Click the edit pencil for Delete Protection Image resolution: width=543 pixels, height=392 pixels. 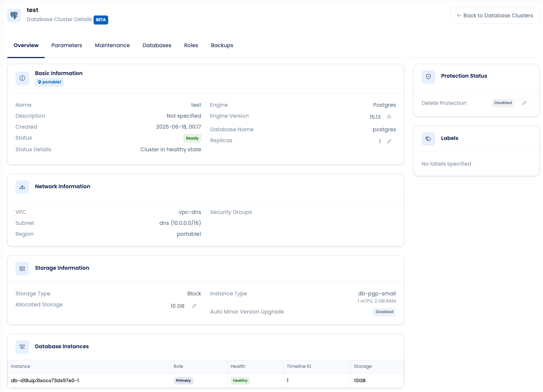tap(524, 103)
